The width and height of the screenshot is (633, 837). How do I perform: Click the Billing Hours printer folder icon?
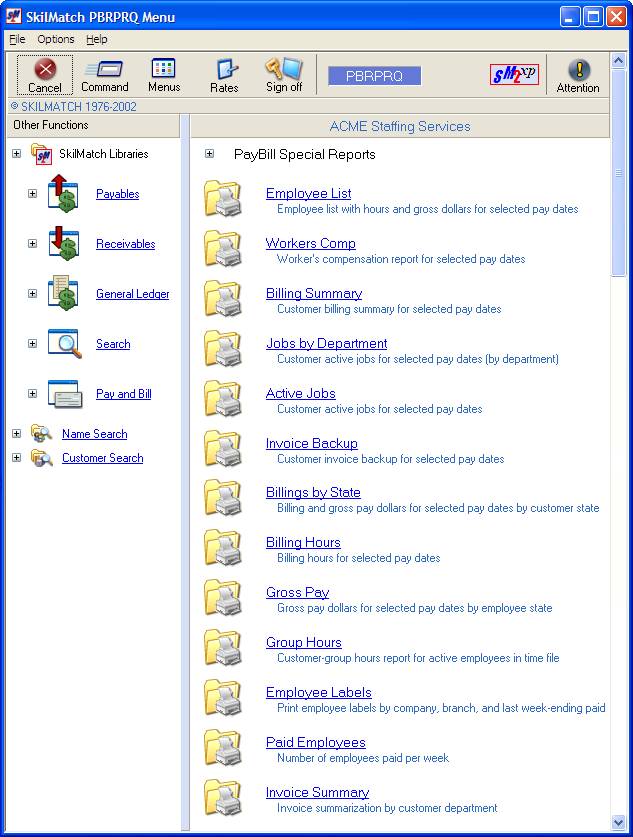223,548
